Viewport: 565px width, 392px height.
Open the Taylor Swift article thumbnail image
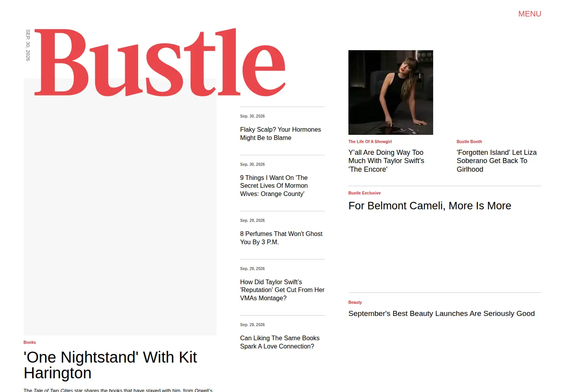point(391,93)
